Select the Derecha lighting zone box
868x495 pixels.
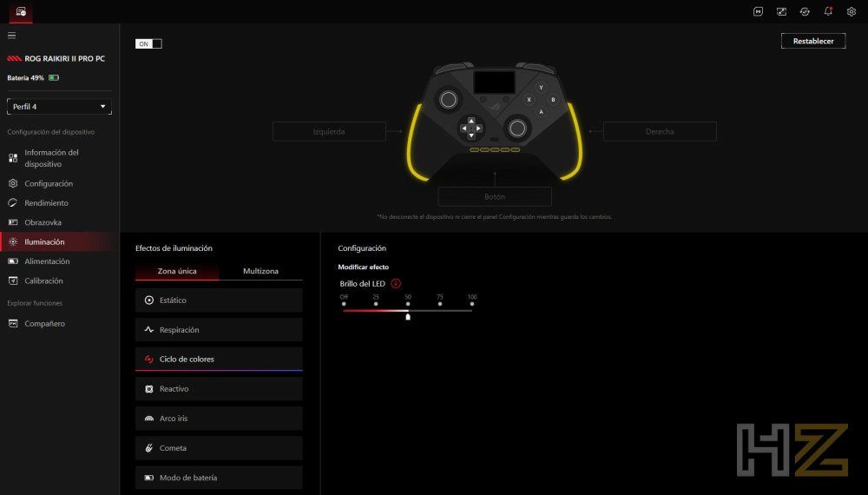point(660,131)
